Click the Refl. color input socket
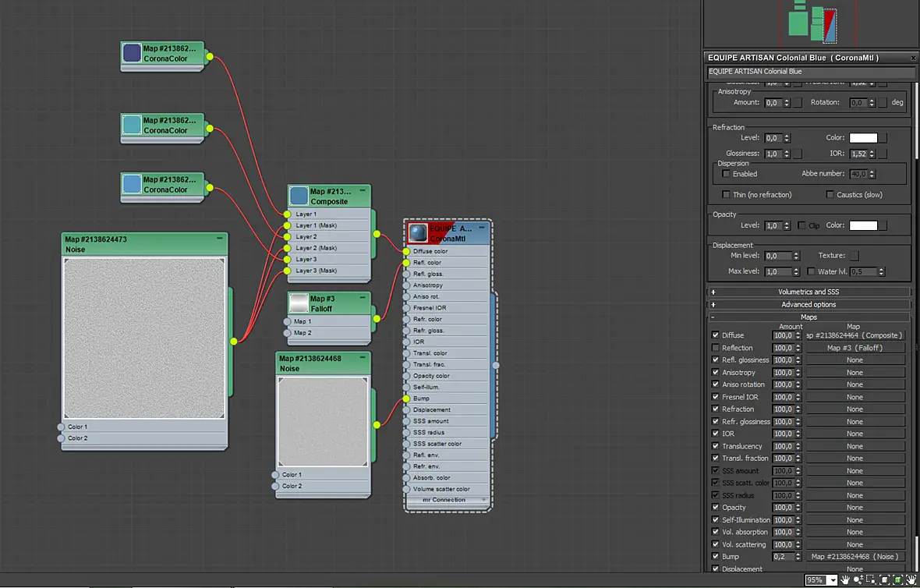Screen dimensions: 920x588 [406, 263]
